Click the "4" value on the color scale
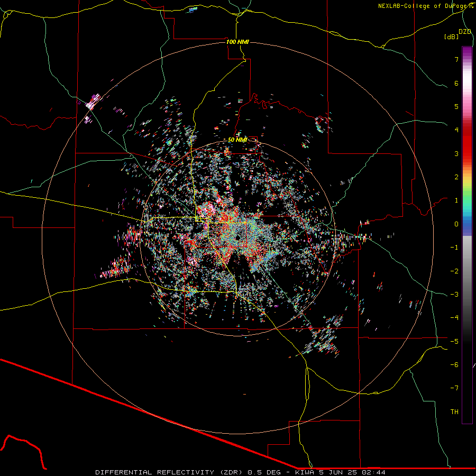Viewport: 476px width, 476px height. (x=456, y=130)
